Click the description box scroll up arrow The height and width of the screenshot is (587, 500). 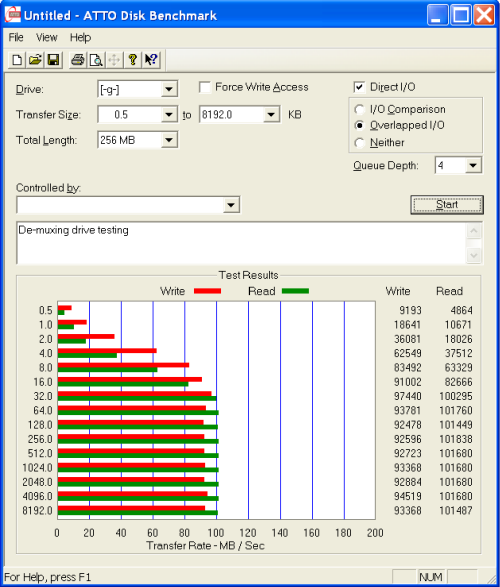coord(474,231)
